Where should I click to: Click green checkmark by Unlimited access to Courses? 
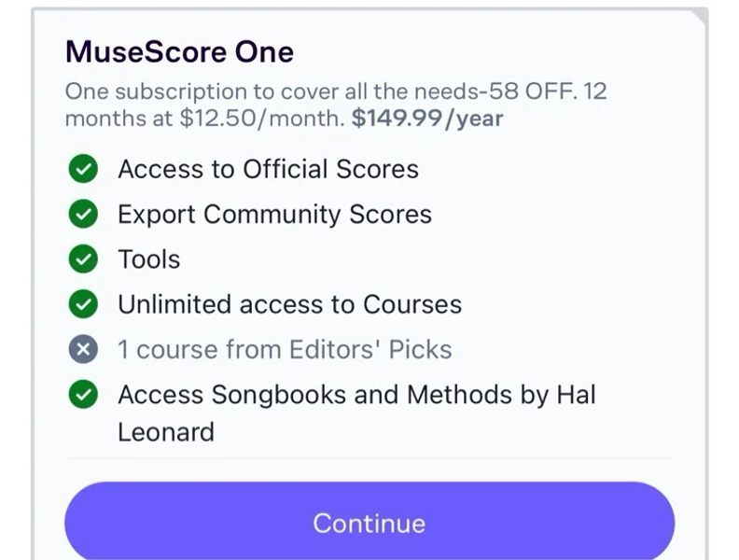83,304
